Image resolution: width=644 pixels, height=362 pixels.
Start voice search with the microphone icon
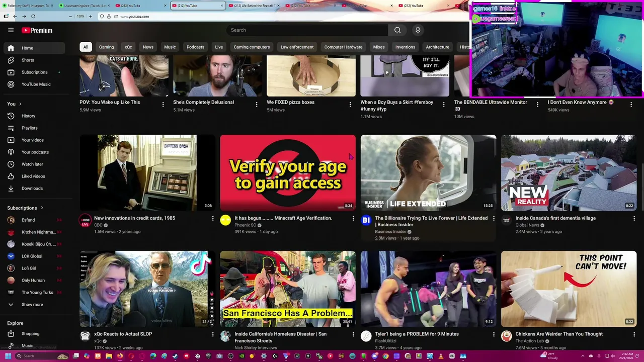click(x=418, y=30)
